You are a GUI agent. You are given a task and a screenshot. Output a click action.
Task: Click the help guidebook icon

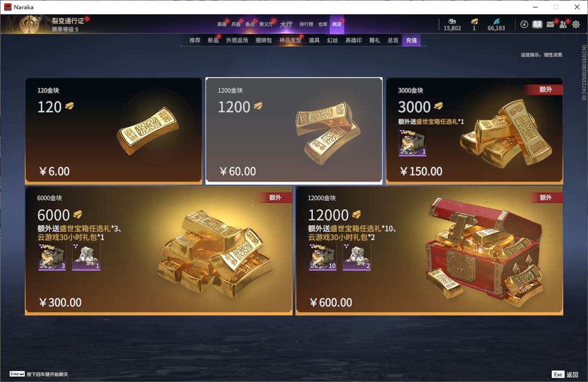(537, 24)
